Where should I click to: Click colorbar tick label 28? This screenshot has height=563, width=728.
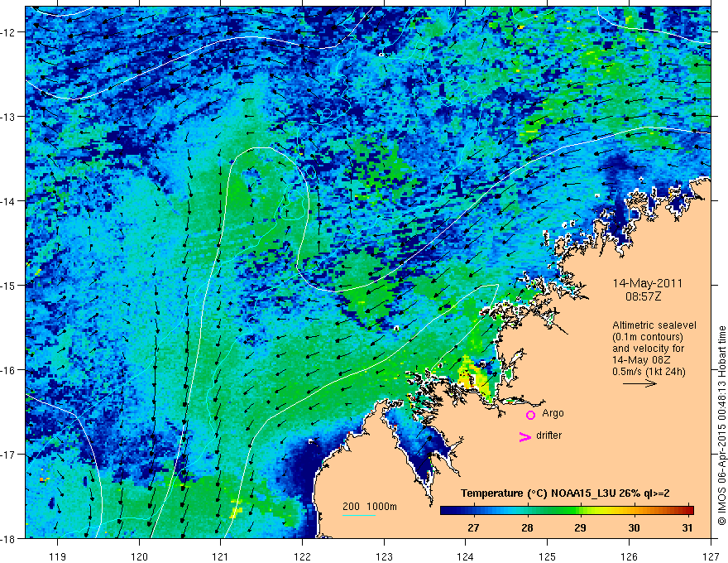(x=527, y=528)
